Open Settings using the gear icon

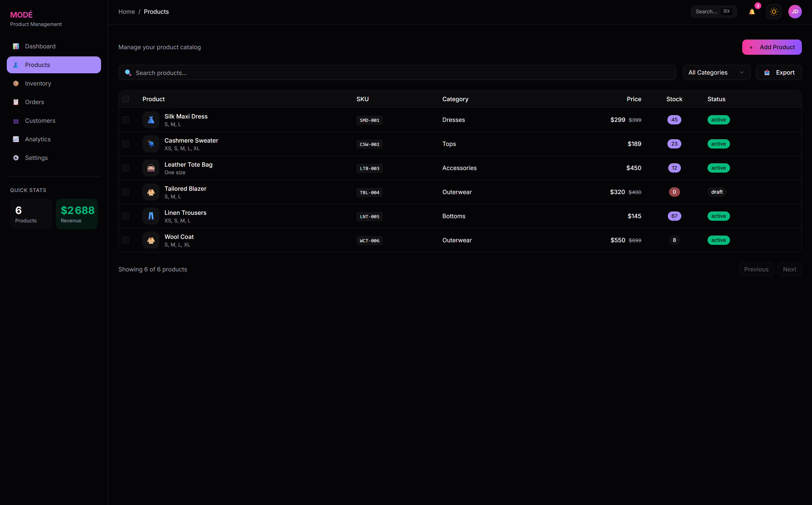point(16,158)
